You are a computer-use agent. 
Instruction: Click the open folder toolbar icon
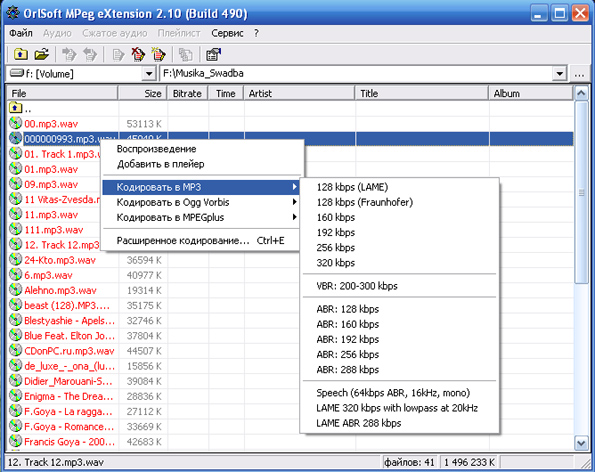[42, 54]
